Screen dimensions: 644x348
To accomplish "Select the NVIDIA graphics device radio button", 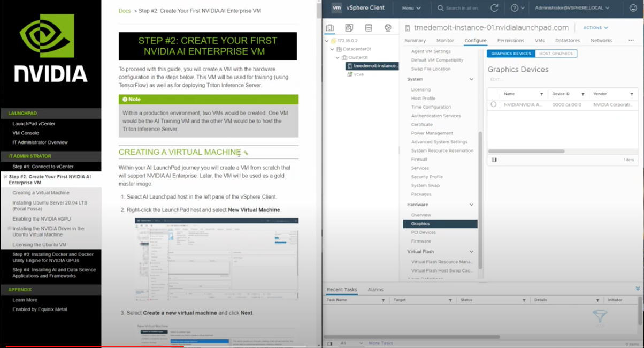I will click(x=494, y=105).
